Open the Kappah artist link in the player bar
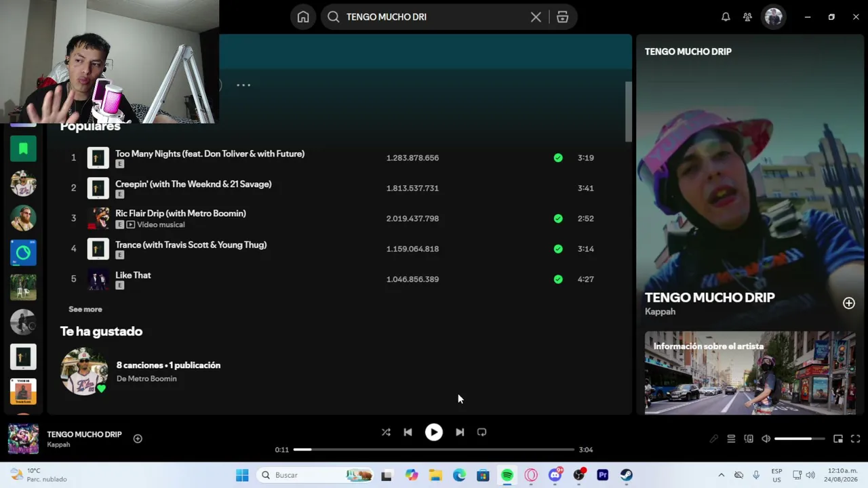 point(58,445)
